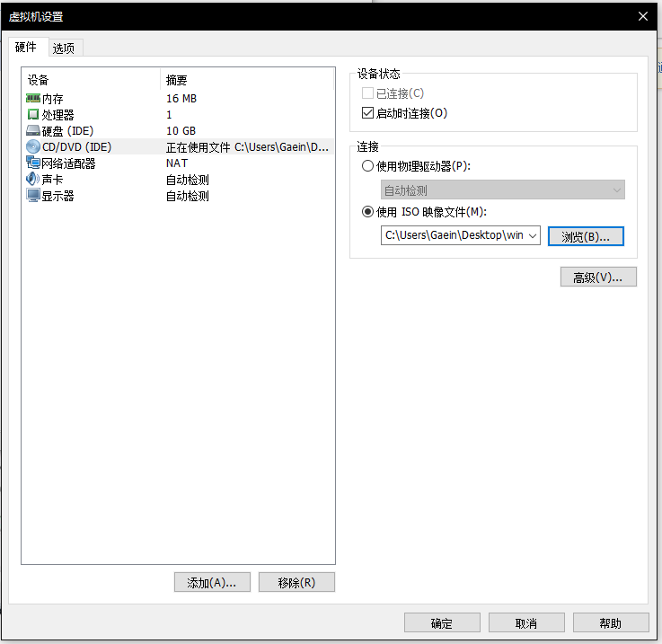Confirm with the 确定 button
This screenshot has height=644, width=662.
click(x=442, y=622)
